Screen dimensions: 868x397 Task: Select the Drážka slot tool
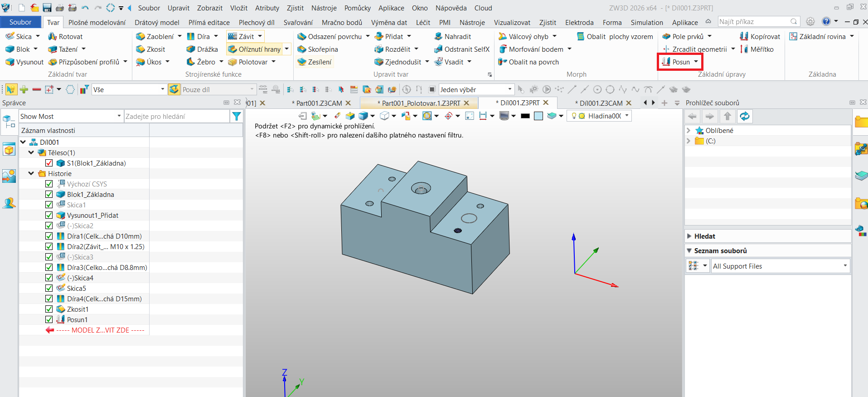pos(202,49)
